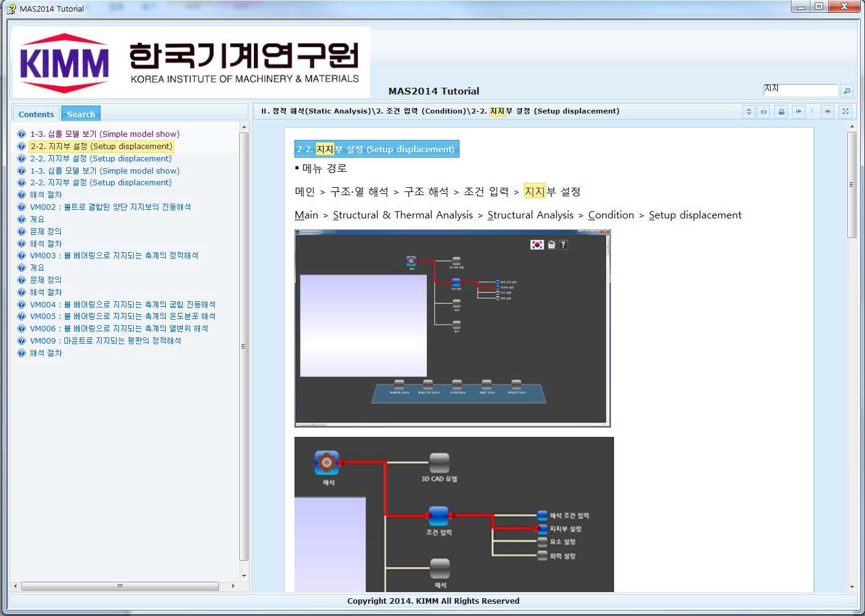Click the first embedded screenshot of the analysis menu
Viewport: 865px width, 616px height.
pos(453,328)
